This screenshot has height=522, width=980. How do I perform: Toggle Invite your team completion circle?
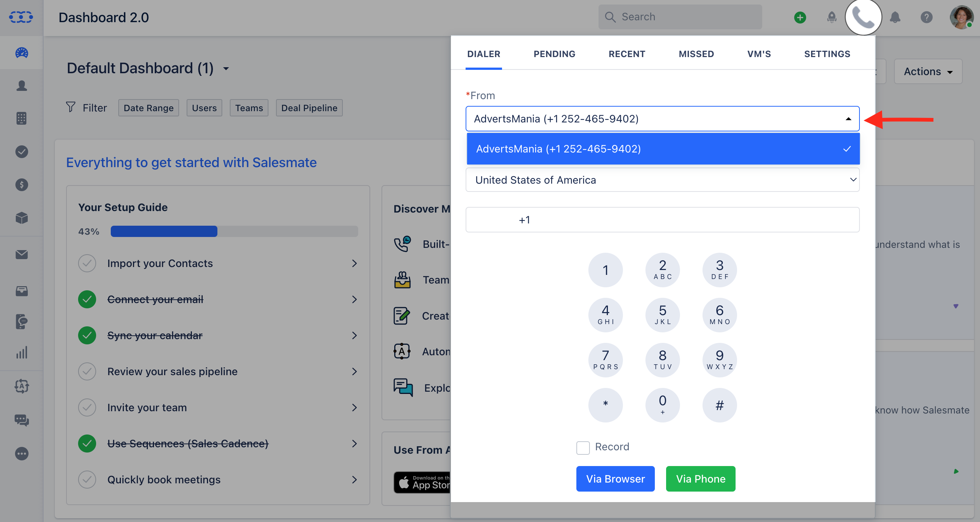87,407
